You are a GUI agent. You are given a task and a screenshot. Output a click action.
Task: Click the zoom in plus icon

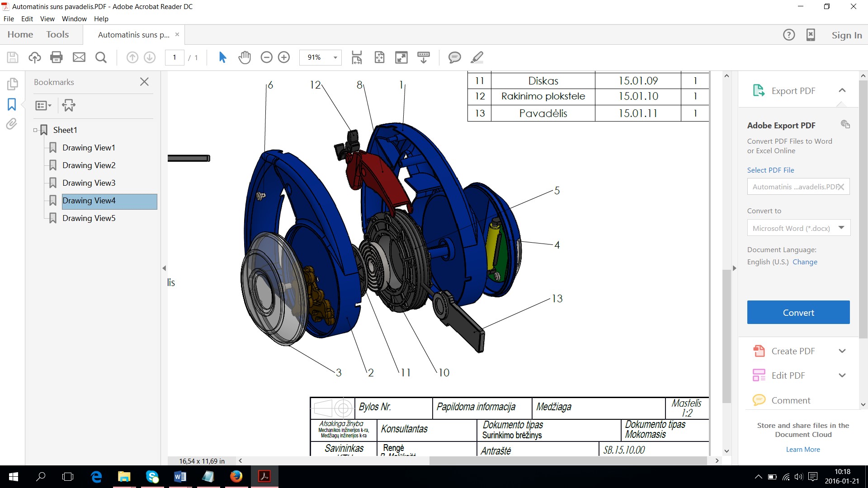pos(284,57)
